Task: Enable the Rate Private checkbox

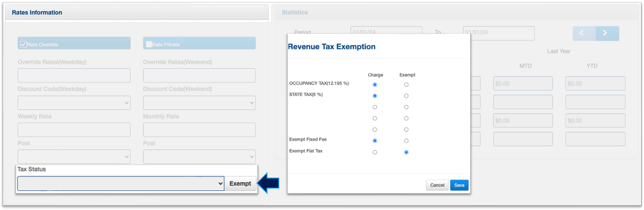Action: pos(149,44)
